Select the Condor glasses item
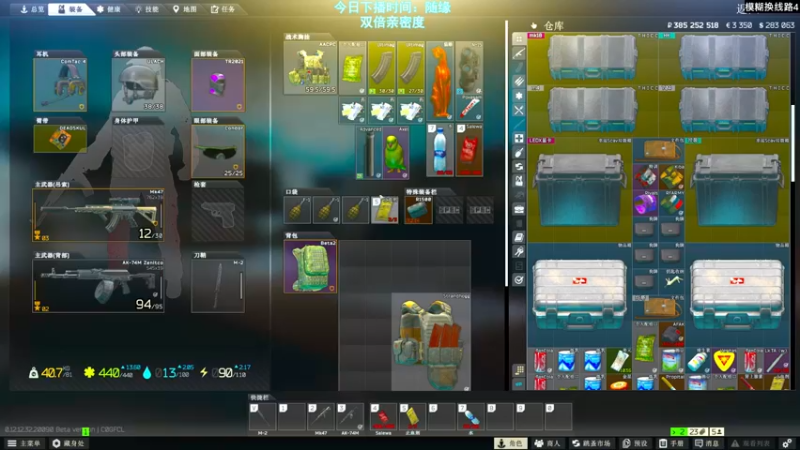The height and width of the screenshot is (450, 800). point(218,152)
